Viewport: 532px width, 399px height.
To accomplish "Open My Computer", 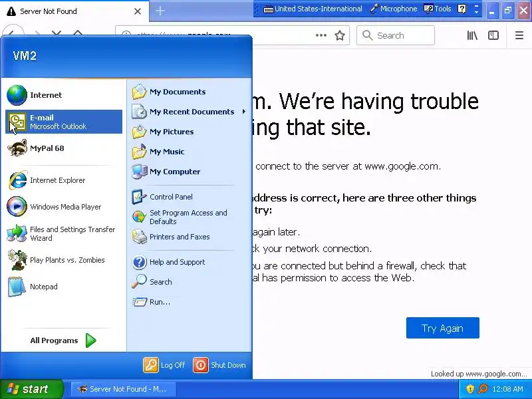I will pos(190,172).
